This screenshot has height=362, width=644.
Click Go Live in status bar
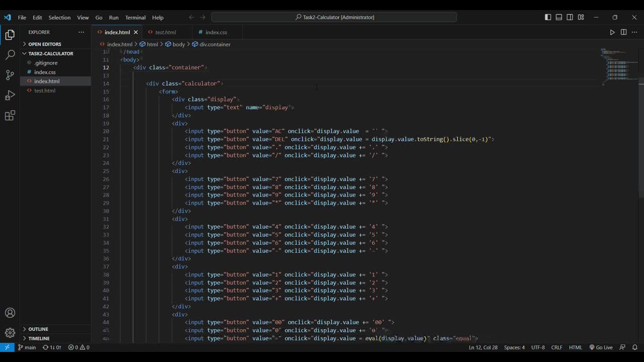coord(601,347)
